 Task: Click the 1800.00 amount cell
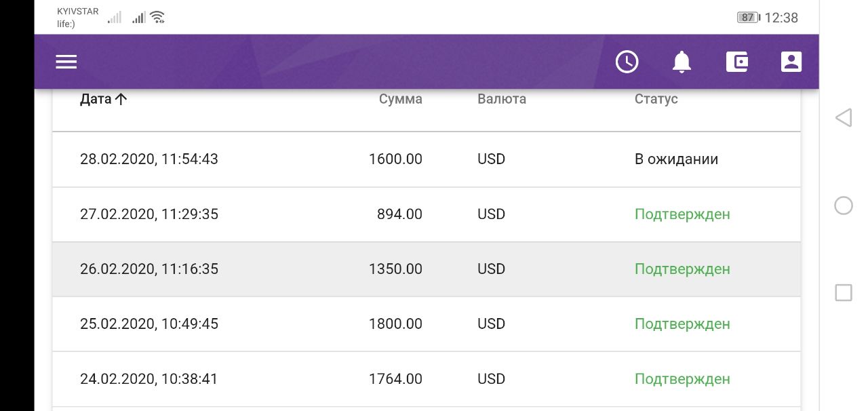pos(395,324)
